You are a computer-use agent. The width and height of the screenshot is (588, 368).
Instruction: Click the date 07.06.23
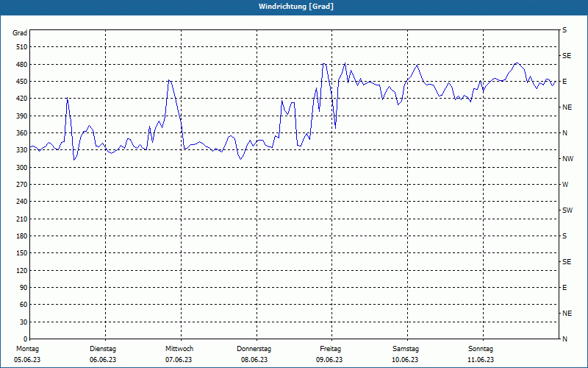point(179,360)
